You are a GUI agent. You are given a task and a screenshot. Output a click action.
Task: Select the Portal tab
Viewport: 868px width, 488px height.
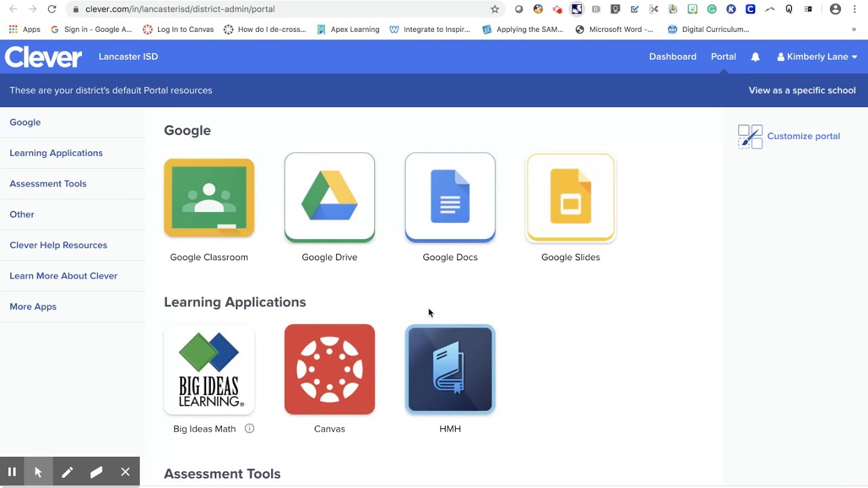pos(724,57)
